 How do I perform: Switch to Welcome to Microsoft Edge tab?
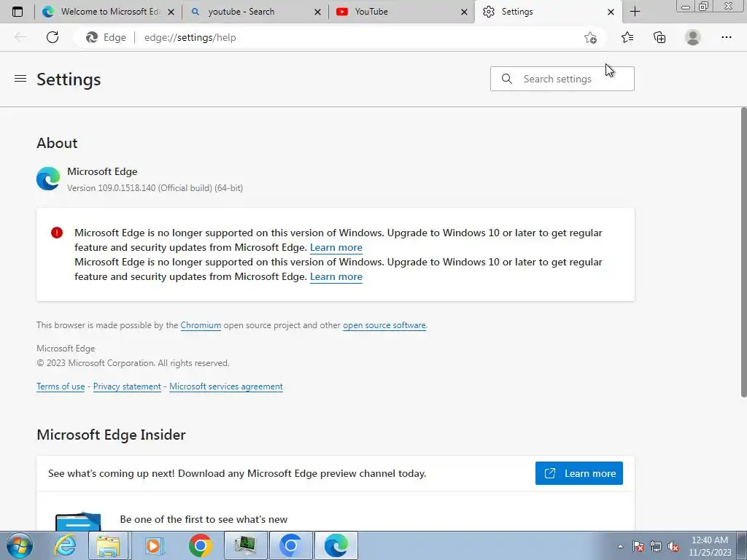[x=109, y=12]
